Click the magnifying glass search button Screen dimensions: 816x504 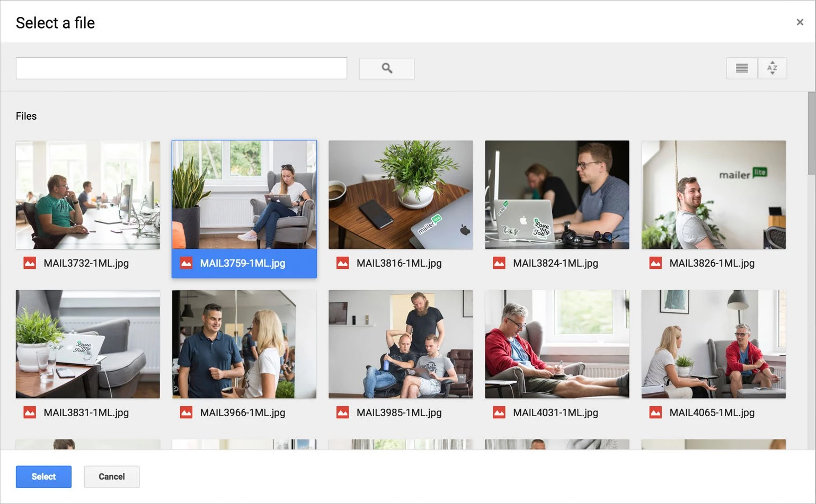pos(386,69)
